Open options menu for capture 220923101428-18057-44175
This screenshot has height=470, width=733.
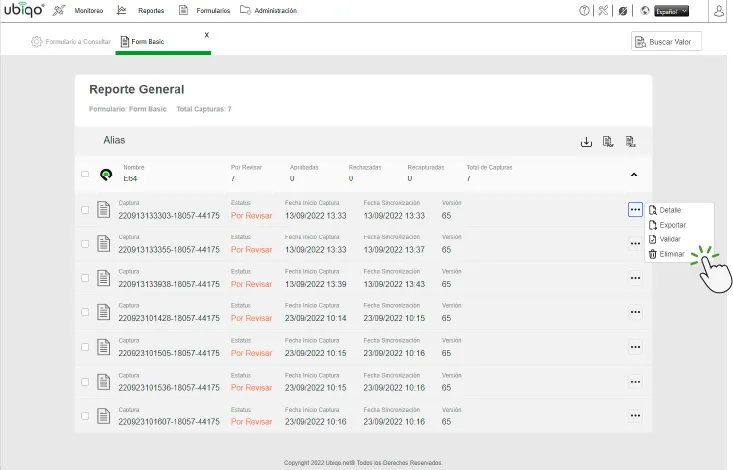pos(635,312)
